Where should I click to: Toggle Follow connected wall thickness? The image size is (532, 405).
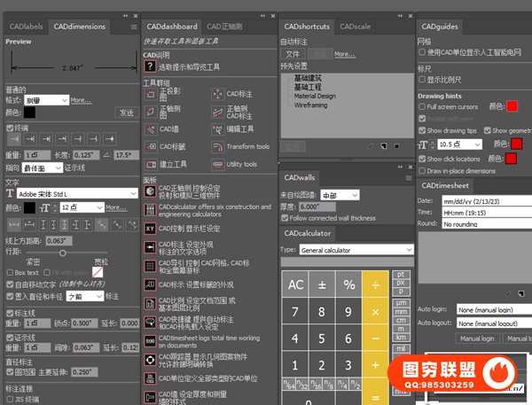click(285, 218)
